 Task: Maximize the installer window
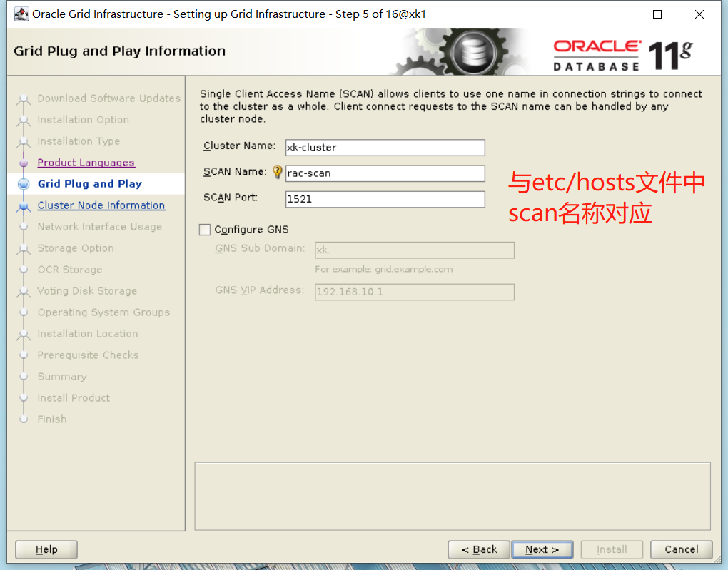pos(657,14)
